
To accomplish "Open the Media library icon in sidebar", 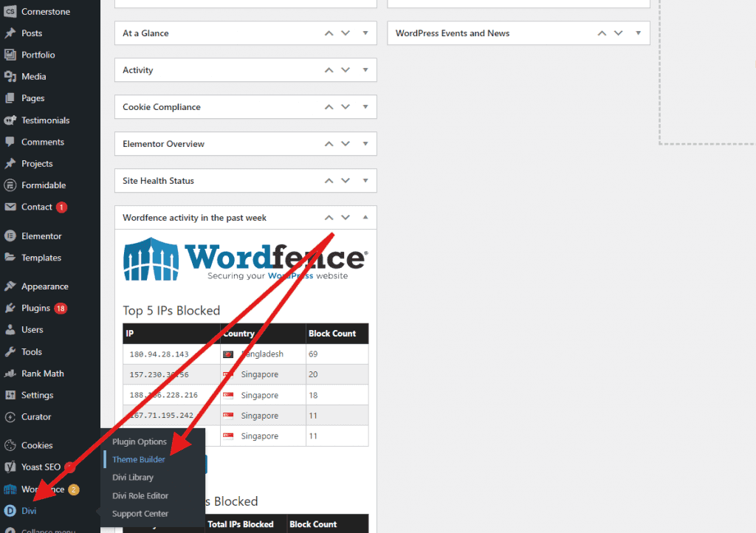I will click(x=10, y=76).
